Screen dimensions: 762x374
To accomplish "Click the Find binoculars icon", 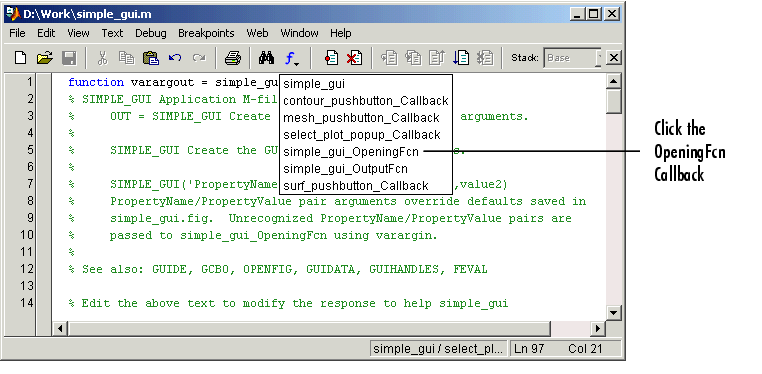I will [x=266, y=58].
